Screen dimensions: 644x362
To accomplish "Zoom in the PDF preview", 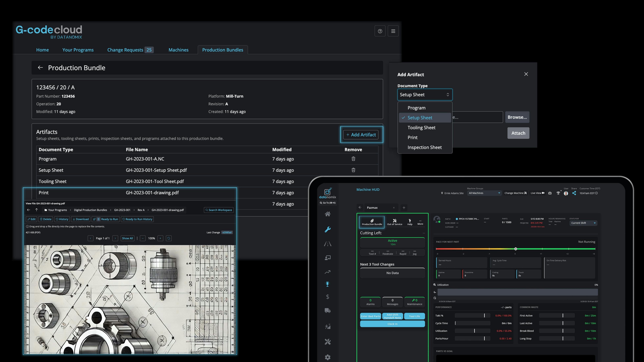I will click(x=160, y=238).
